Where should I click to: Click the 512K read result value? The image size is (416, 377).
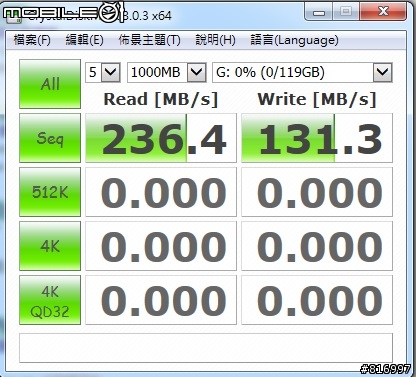tap(161, 192)
